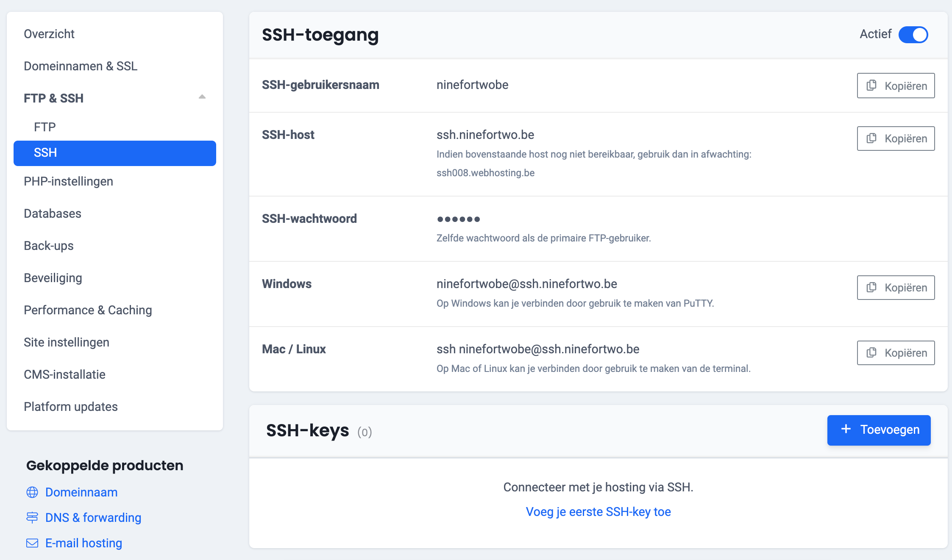Image resolution: width=952 pixels, height=560 pixels.
Task: Click the envelope icon beside E-mail hosting
Action: [x=32, y=543]
